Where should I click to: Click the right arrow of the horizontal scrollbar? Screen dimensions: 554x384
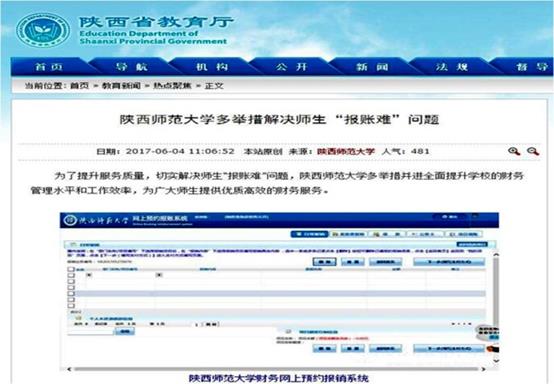point(483,369)
